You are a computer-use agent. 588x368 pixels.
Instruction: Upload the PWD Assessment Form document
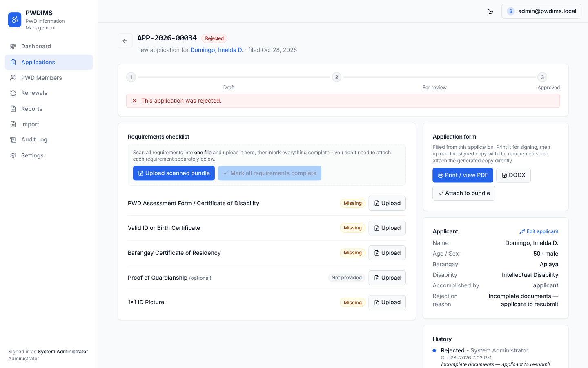click(387, 203)
